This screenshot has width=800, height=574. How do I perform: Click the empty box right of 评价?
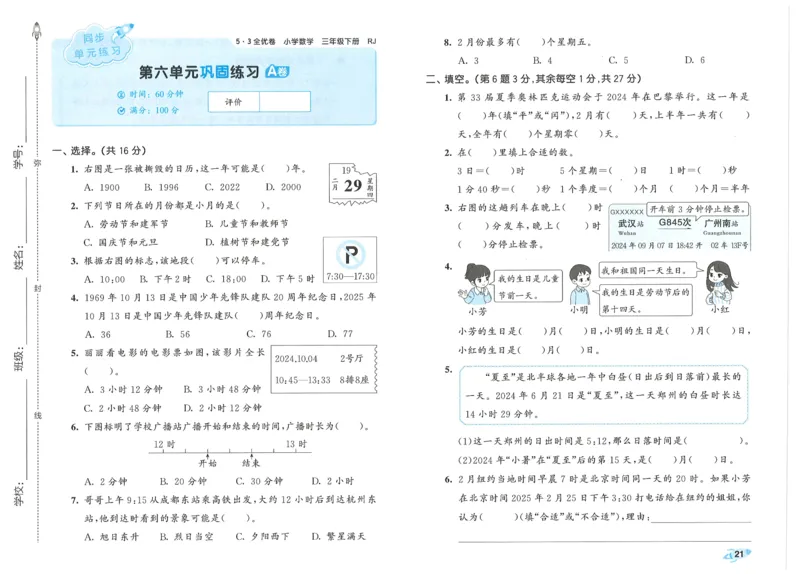click(285, 102)
